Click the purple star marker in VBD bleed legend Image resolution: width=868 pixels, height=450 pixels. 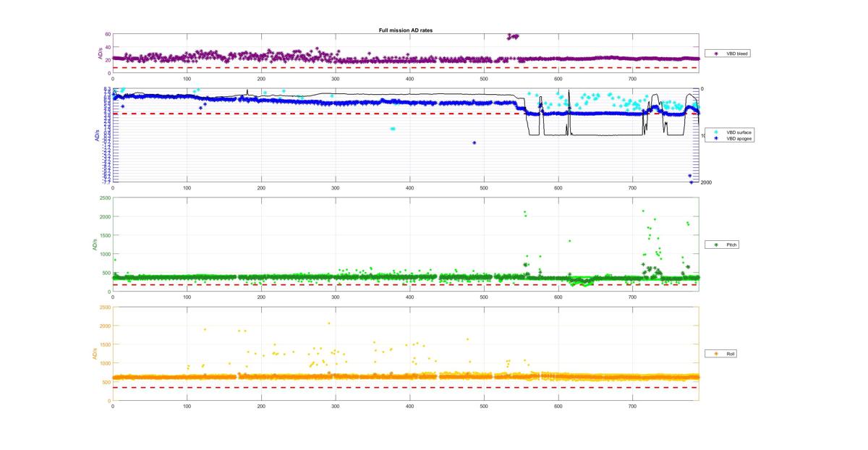[716, 54]
